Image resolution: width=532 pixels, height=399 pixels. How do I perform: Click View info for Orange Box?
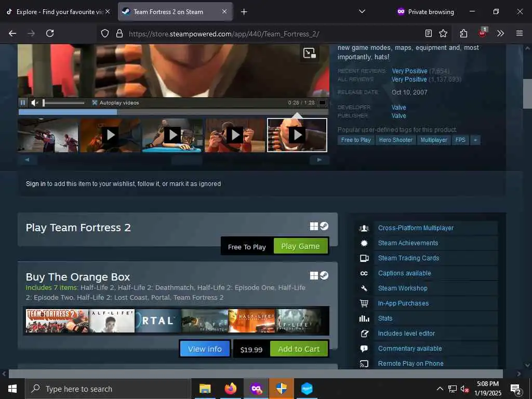(x=205, y=349)
